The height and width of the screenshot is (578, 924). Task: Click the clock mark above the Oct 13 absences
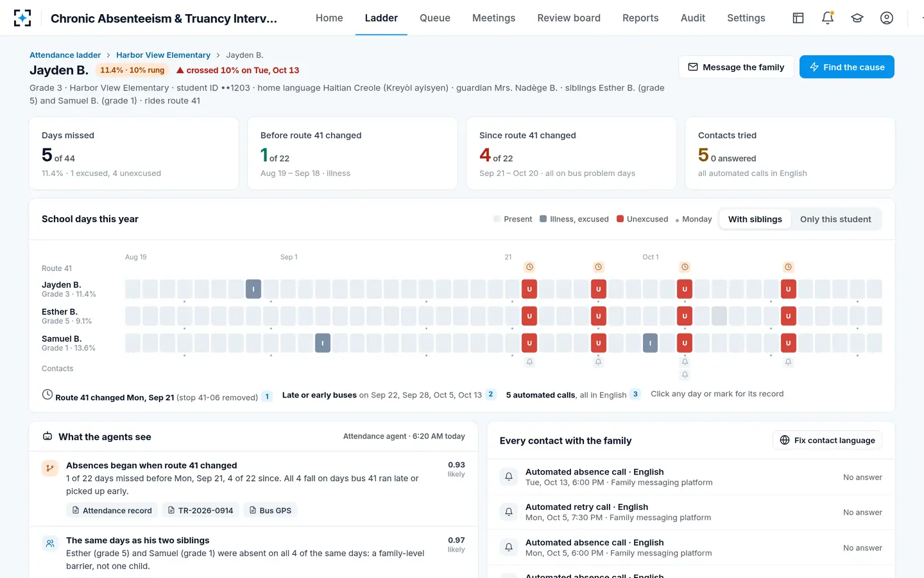789,267
